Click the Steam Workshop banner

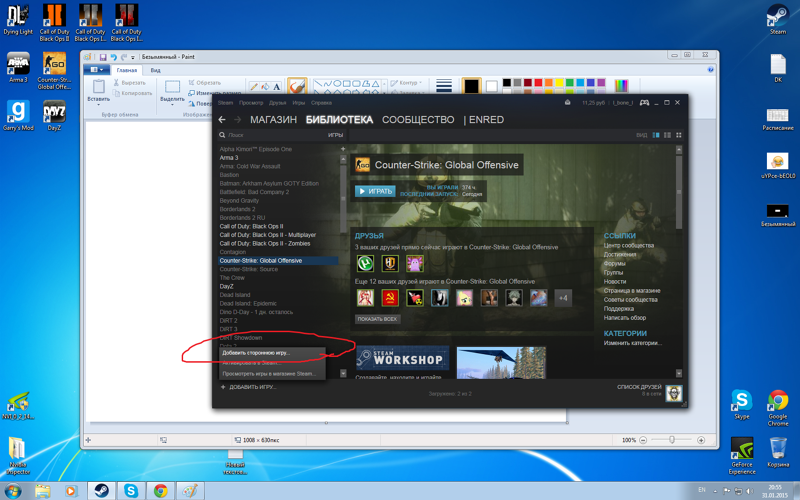403,358
